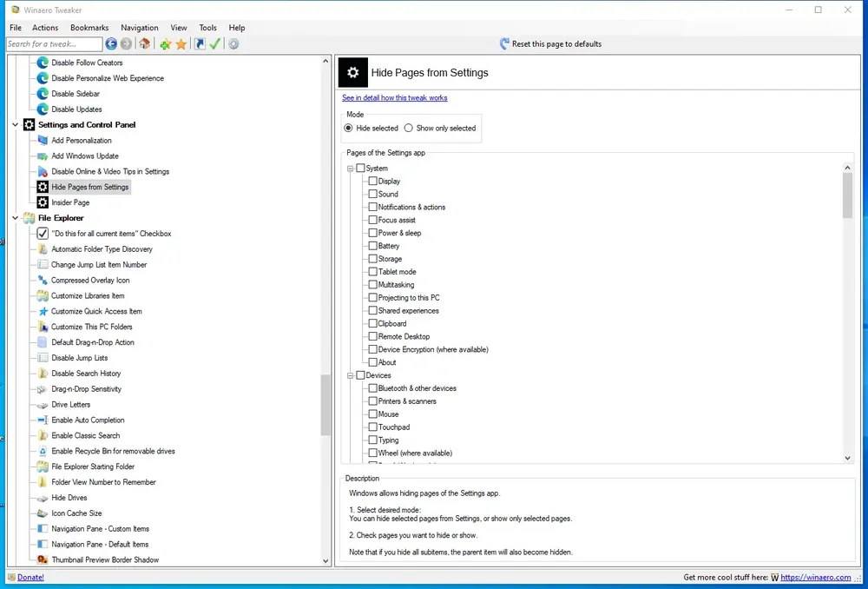Image resolution: width=868 pixels, height=589 pixels.
Task: Click the create shortcut arrow icon
Action: click(x=200, y=43)
